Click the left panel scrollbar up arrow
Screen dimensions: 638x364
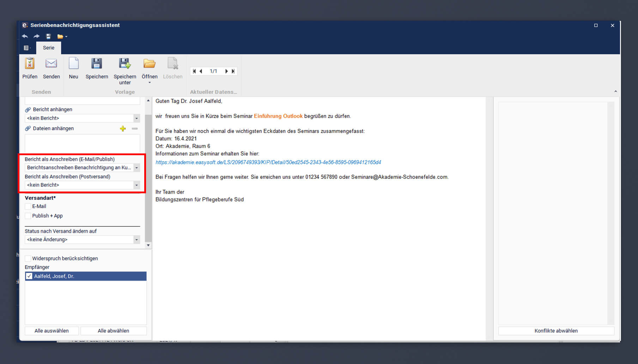[148, 101]
